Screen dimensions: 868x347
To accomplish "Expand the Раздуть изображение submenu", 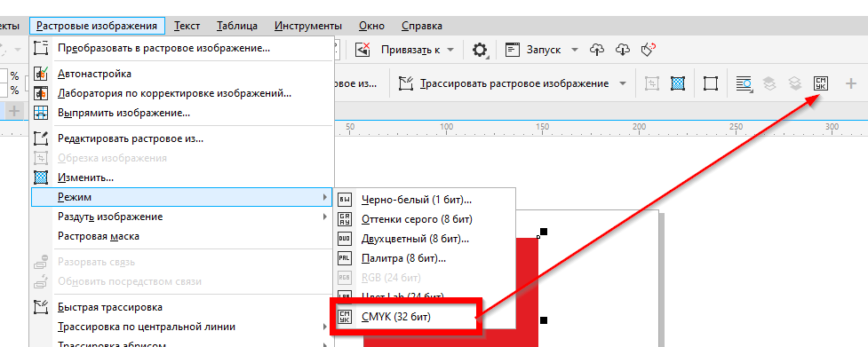I will click(x=182, y=217).
